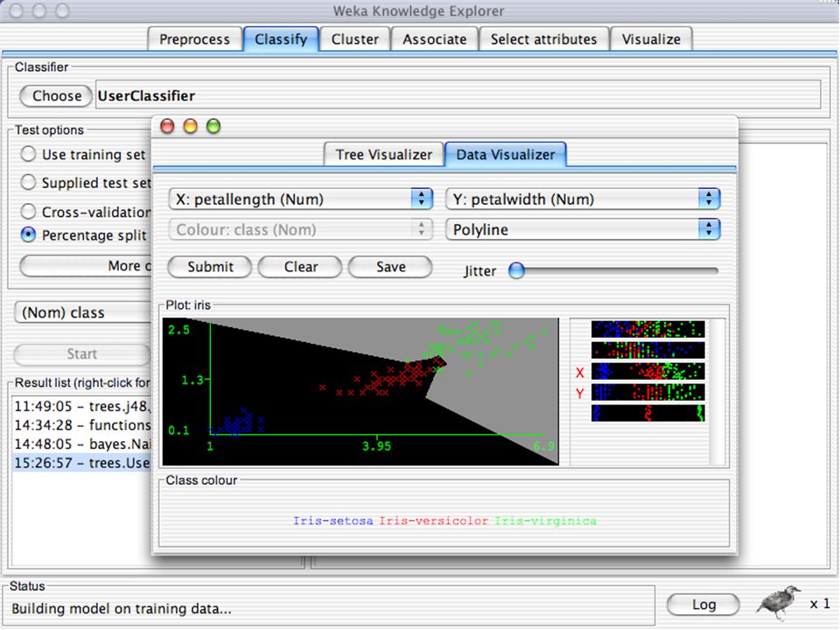Close the visualizer window with the red button
Image resolution: width=840 pixels, height=630 pixels.
[x=167, y=126]
